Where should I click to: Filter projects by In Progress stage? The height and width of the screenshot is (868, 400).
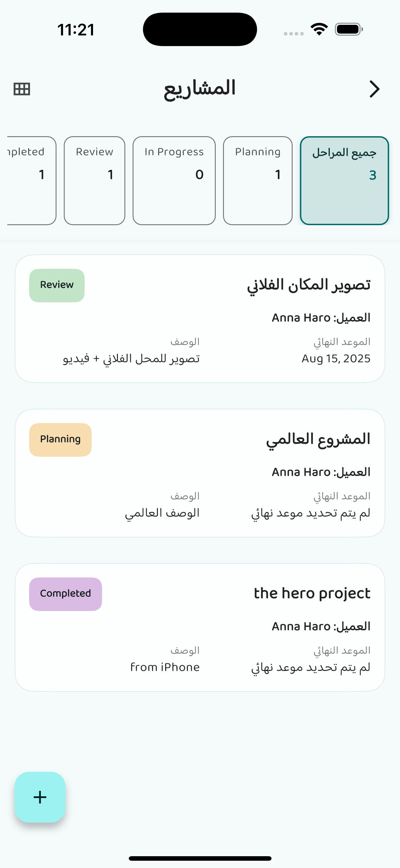tap(174, 181)
